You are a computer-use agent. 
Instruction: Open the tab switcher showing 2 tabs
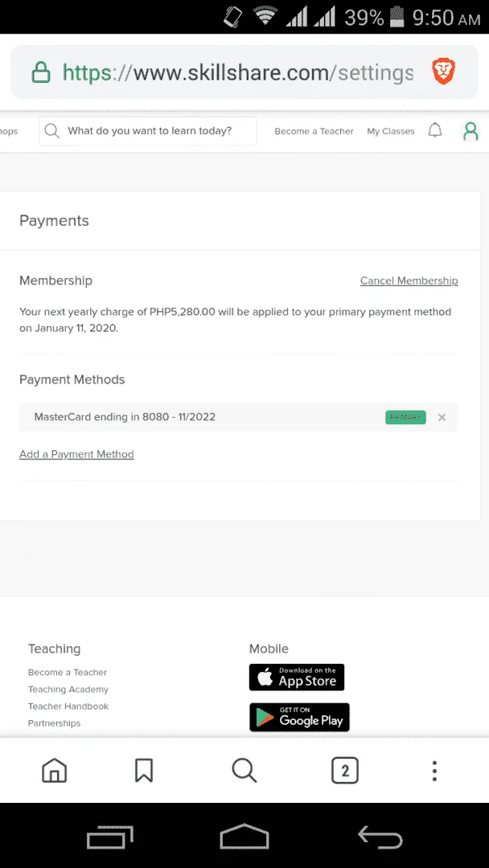pos(345,770)
